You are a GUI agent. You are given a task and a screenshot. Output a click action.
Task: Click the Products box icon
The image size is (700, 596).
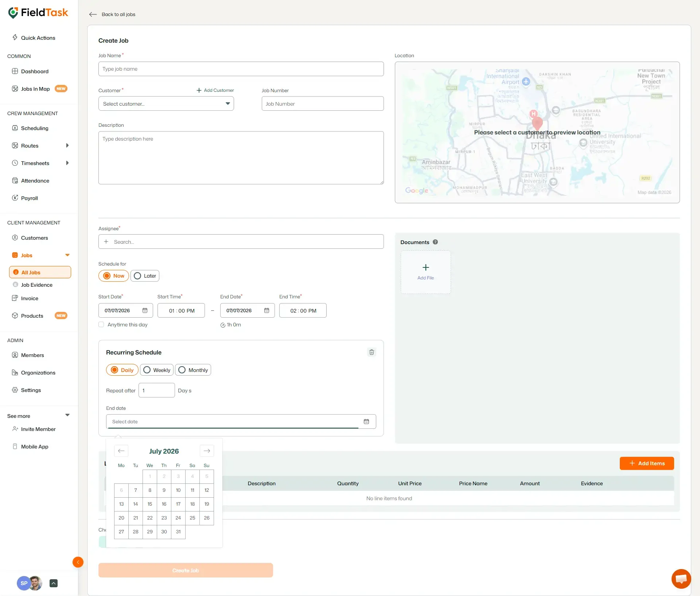(15, 315)
